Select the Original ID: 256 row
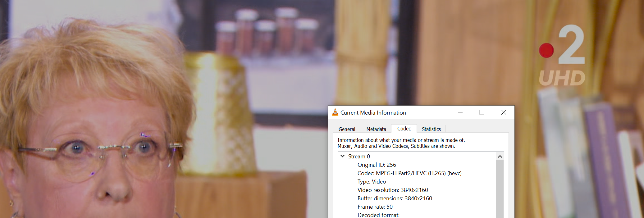Image resolution: width=644 pixels, height=218 pixels. point(377,165)
